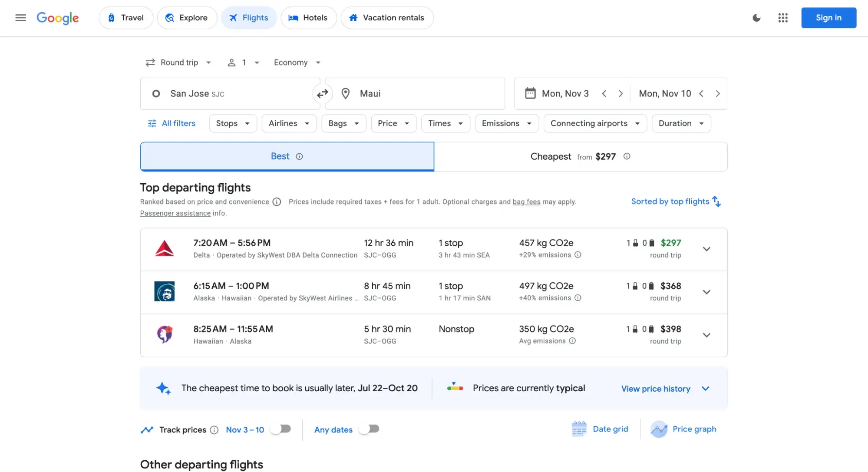Click the Track prices trend icon
The width and height of the screenshot is (868, 472).
147,430
